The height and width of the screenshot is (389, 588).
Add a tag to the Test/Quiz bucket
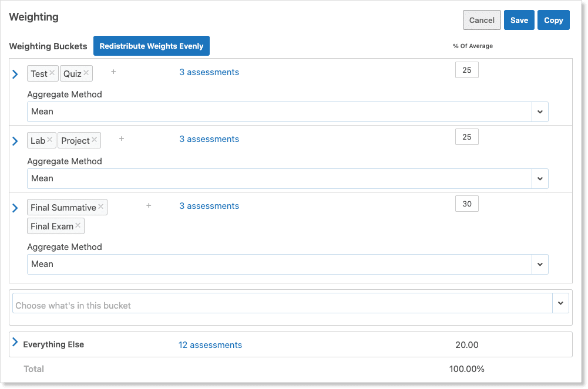click(113, 72)
